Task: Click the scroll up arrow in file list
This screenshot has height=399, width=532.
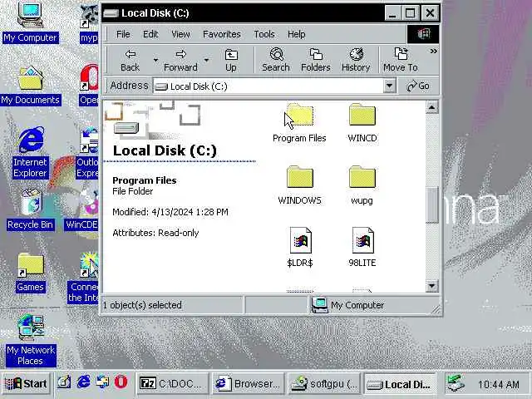Action: 431,107
